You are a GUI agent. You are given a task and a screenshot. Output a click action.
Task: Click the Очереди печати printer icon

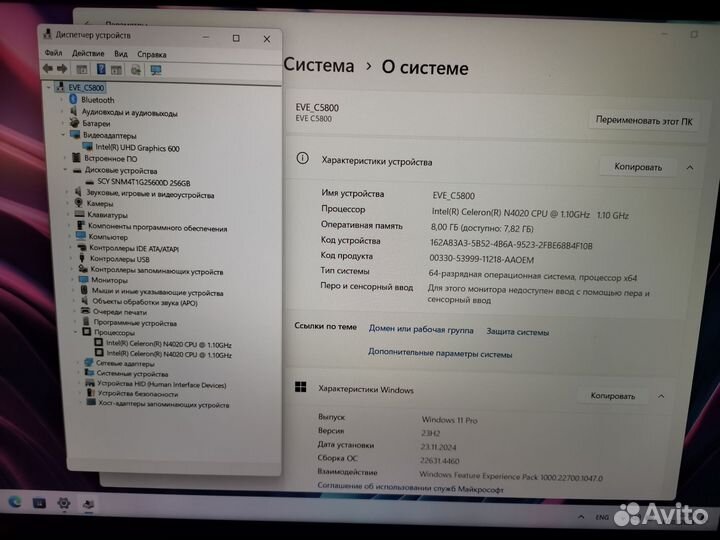point(85,311)
